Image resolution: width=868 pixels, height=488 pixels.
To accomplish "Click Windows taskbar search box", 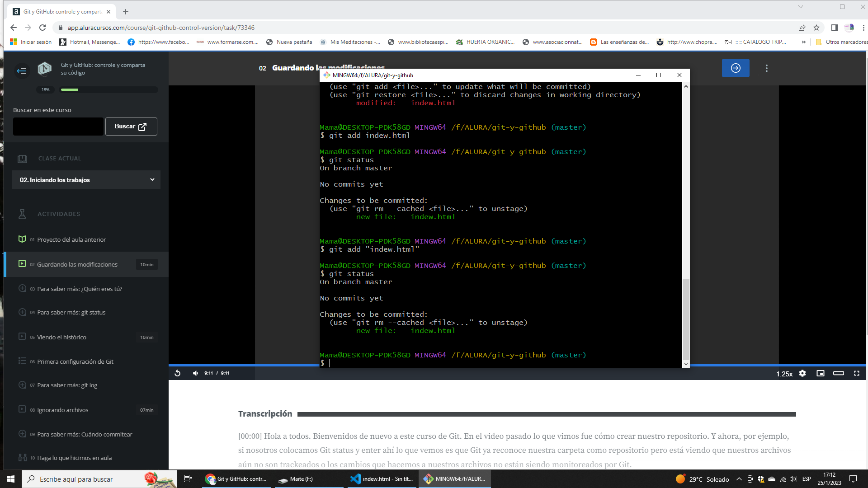I will (99, 479).
